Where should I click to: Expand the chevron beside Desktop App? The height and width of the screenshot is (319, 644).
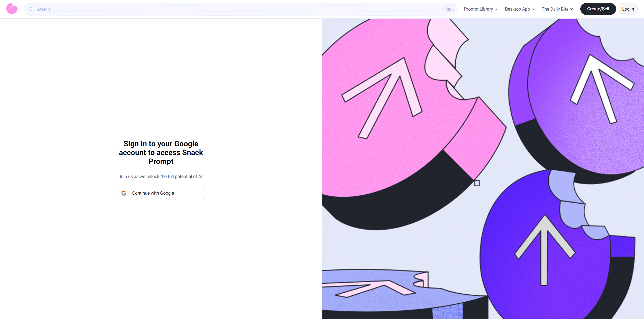[x=533, y=9]
